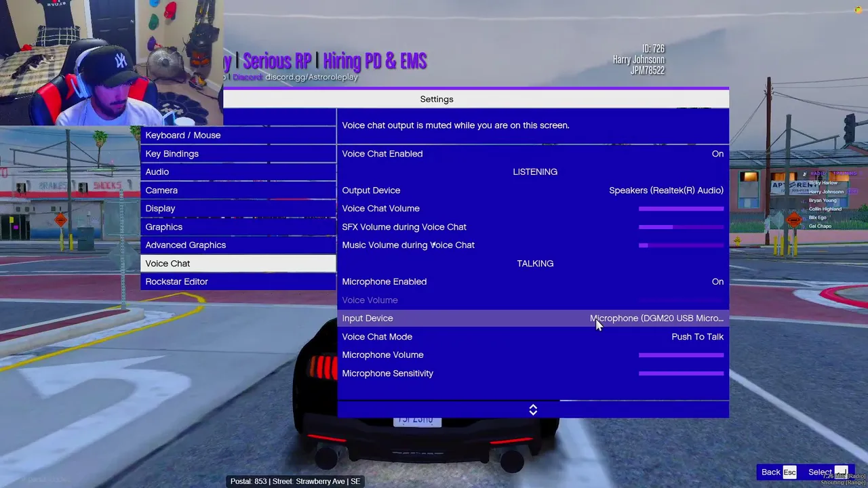Select the Voice Chat category

[238, 264]
